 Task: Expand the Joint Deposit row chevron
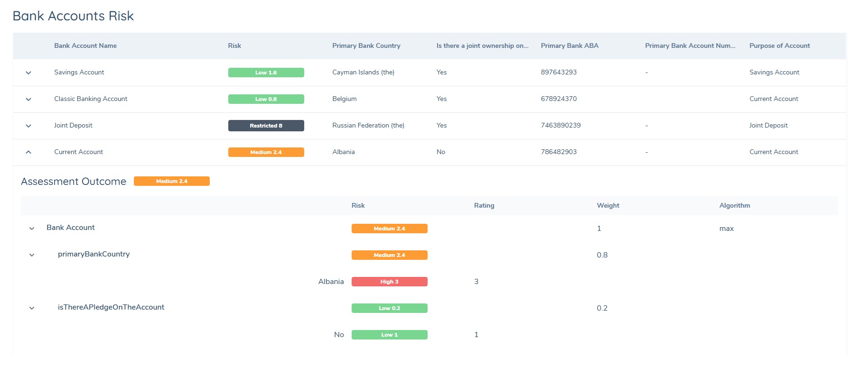point(28,126)
